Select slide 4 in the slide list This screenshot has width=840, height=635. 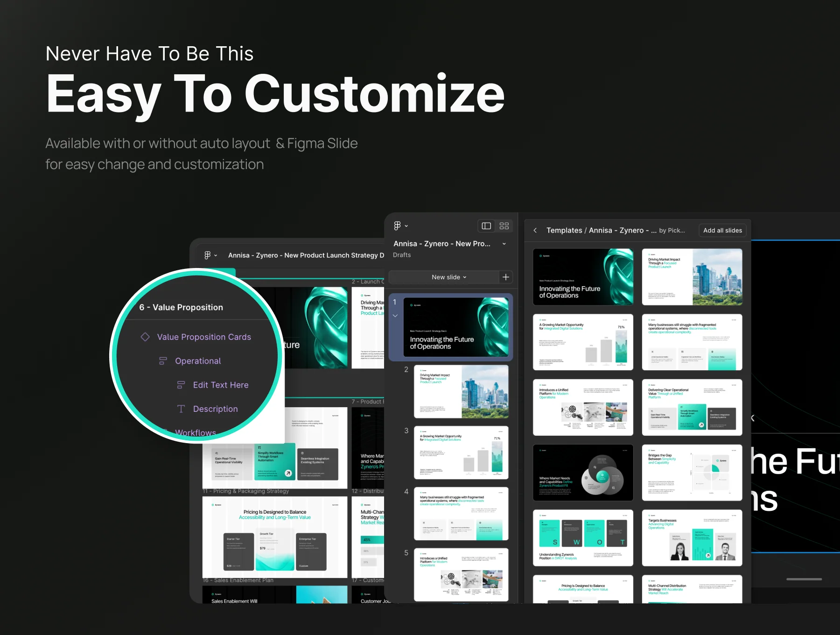pyautogui.click(x=461, y=514)
